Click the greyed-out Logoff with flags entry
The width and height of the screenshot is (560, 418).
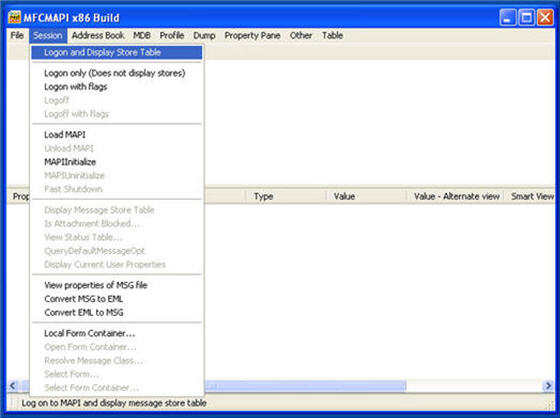point(117,114)
